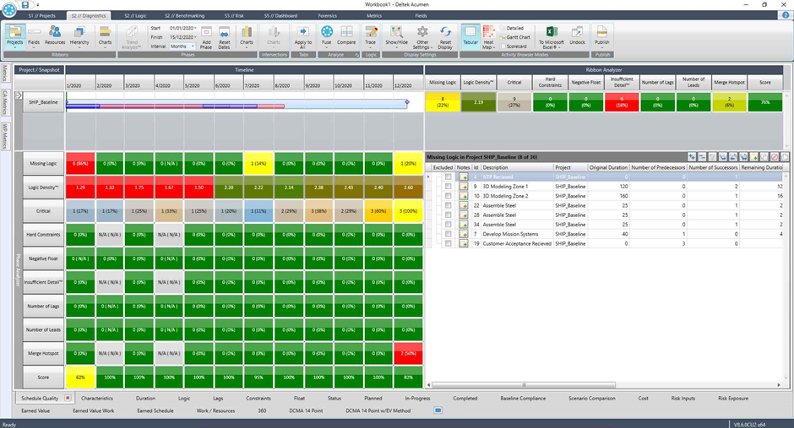Switch to S3 // Risk tab
The width and height of the screenshot is (794, 428).
(x=234, y=16)
